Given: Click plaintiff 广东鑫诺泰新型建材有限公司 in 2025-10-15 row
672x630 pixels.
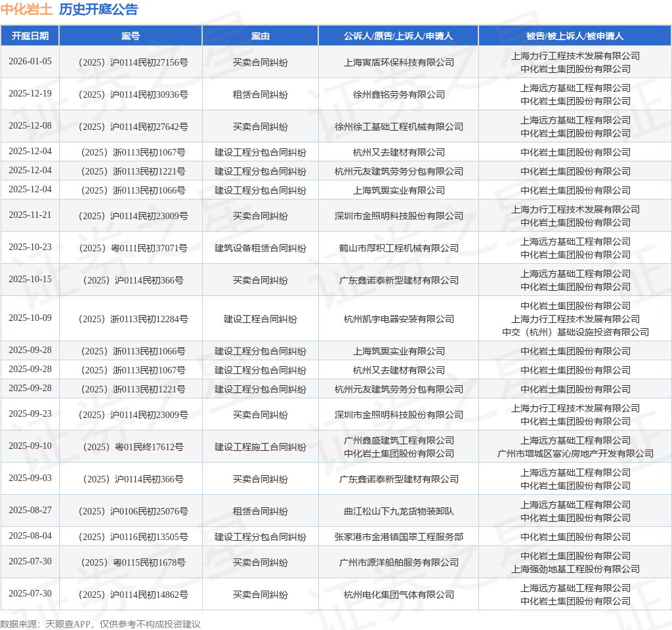Looking at the screenshot, I should click(x=398, y=280).
